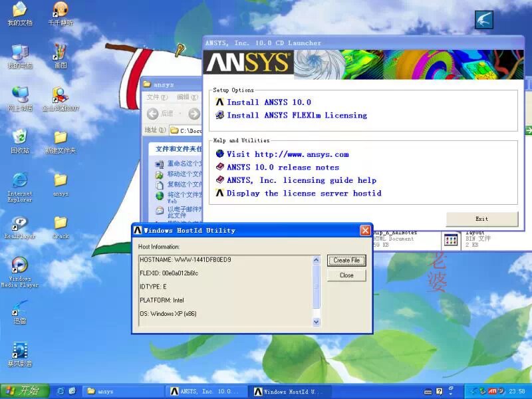Open the Start menu button
This screenshot has width=532, height=399.
point(21,391)
